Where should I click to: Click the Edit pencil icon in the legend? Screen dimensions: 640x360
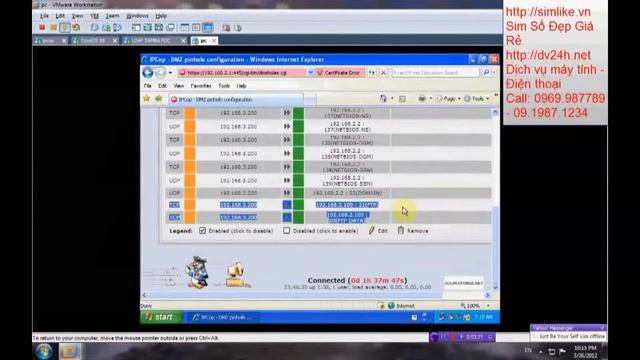371,231
